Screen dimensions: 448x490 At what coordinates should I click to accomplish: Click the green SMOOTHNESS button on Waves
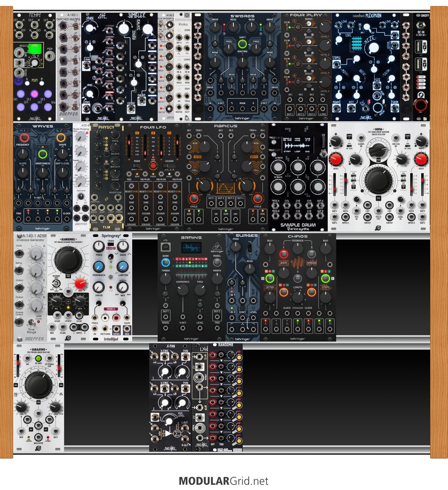pyautogui.click(x=43, y=154)
